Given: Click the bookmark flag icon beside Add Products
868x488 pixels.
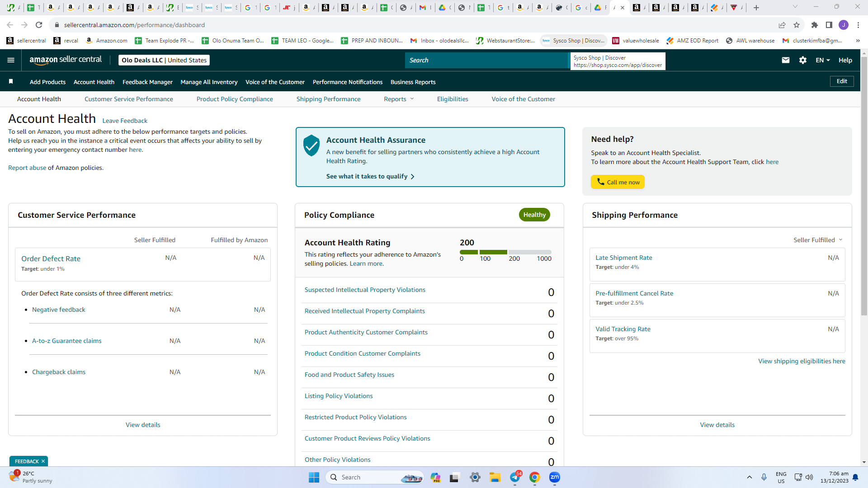Looking at the screenshot, I should pyautogui.click(x=11, y=81).
